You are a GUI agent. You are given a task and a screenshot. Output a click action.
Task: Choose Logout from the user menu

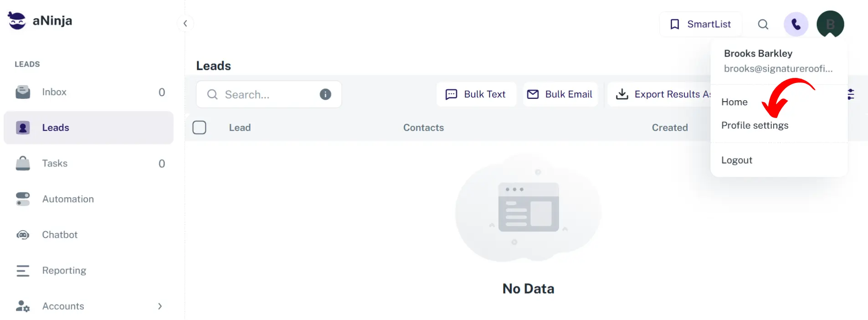pos(737,160)
